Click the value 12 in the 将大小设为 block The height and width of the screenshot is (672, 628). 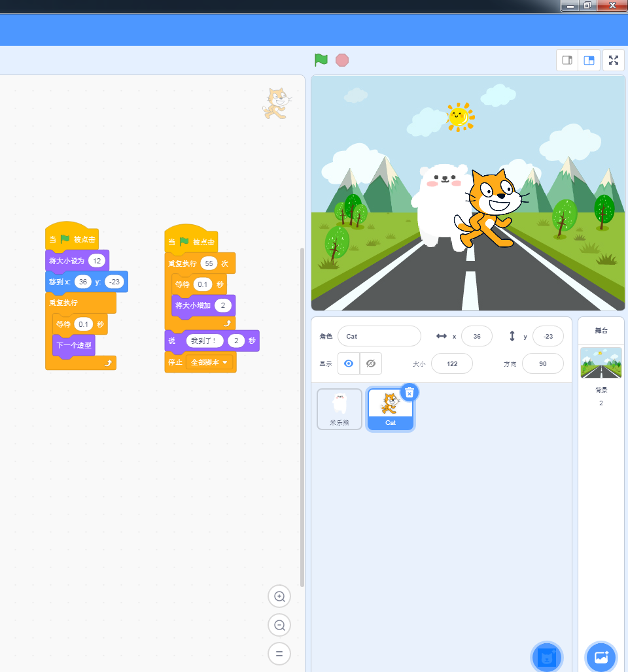97,261
